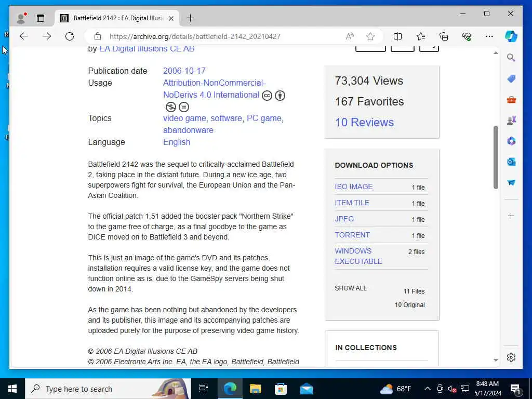This screenshot has width=532, height=399.
Task: Open the Edge profile icon
Action: 21,18
